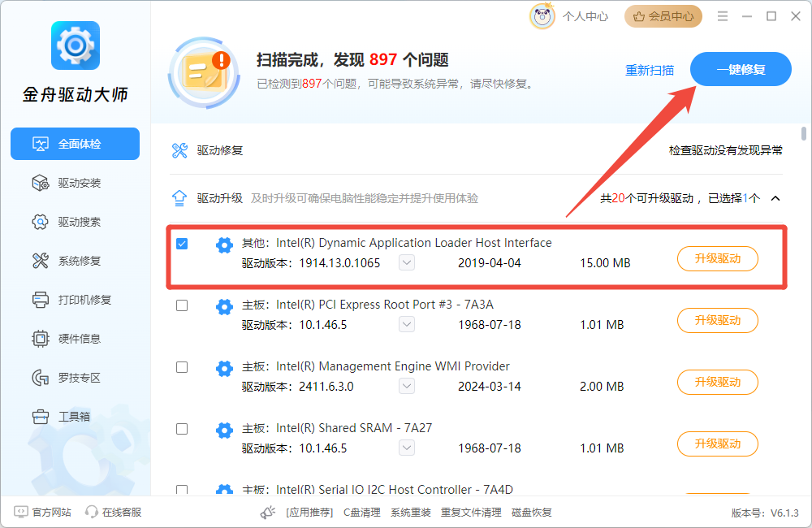This screenshot has width=812, height=528.
Task: Open version dropdown for PCI Express Root Port #3
Action: pyautogui.click(x=407, y=324)
